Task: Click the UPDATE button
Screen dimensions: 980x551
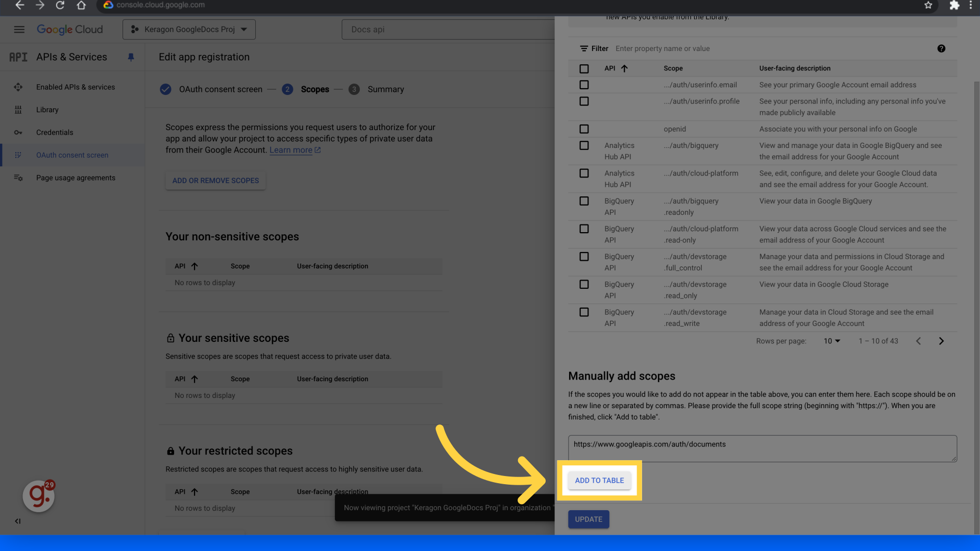Action: (x=589, y=519)
